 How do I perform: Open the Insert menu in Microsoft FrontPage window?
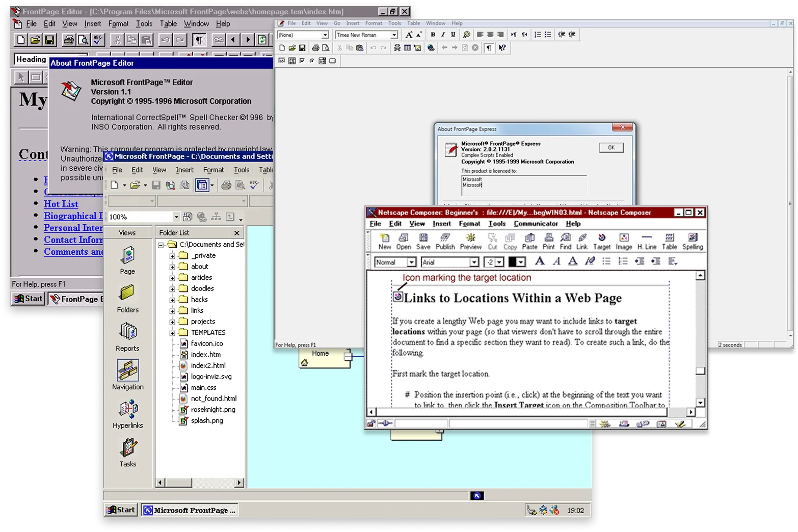tap(184, 170)
